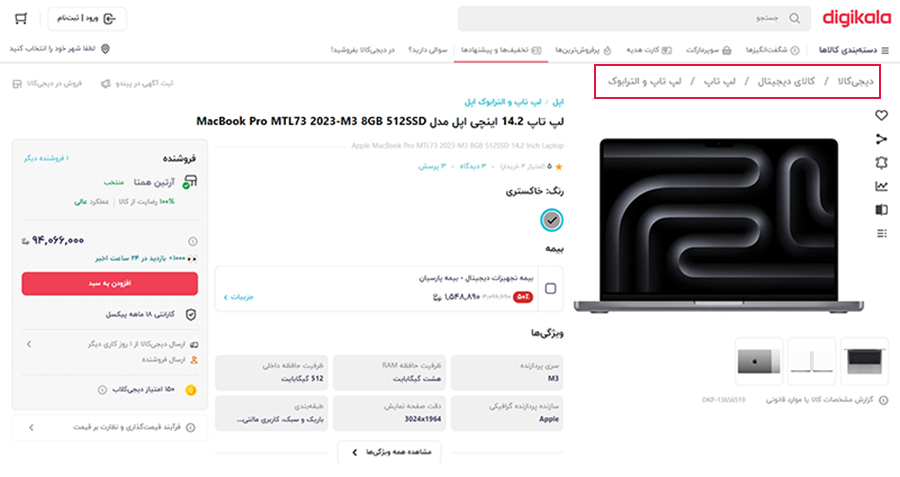Viewport: 900px width, 477px height.
Task: Open دسته‌بندی کالاها category menu
Action: [854, 51]
